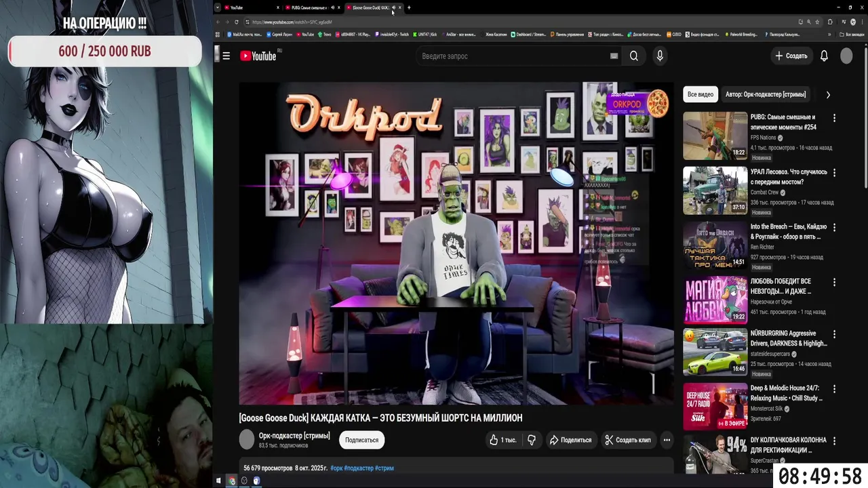
Task: Click the Создать create button
Action: click(x=791, y=56)
